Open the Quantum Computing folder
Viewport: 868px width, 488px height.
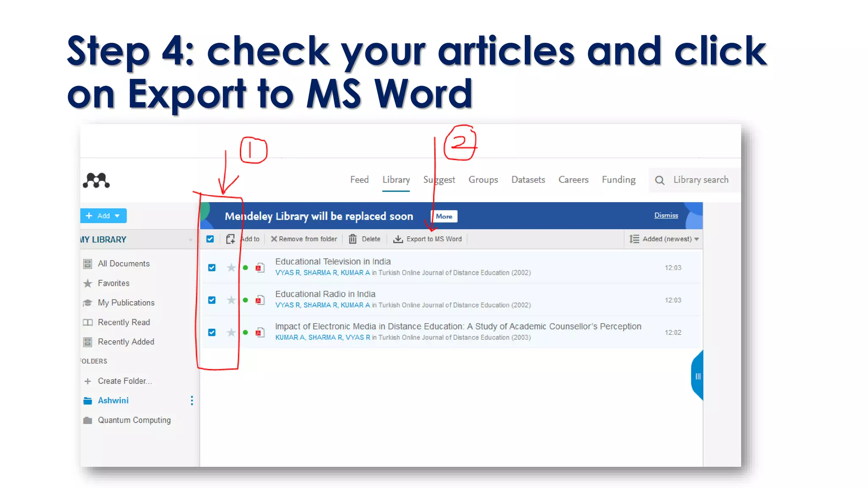click(134, 420)
